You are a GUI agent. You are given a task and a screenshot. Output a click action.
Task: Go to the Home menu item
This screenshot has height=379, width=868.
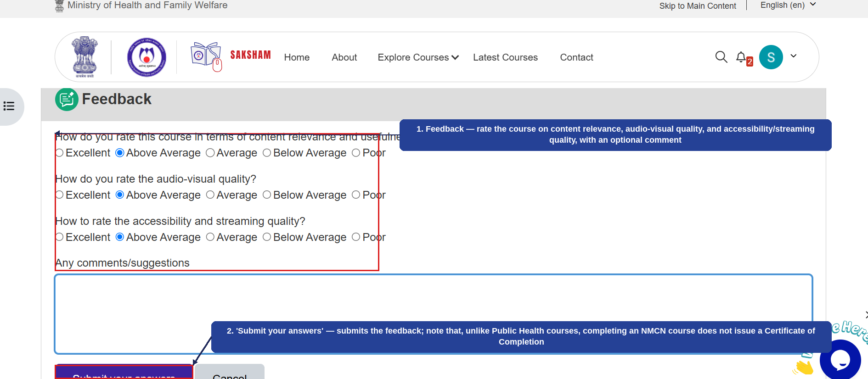tap(297, 57)
